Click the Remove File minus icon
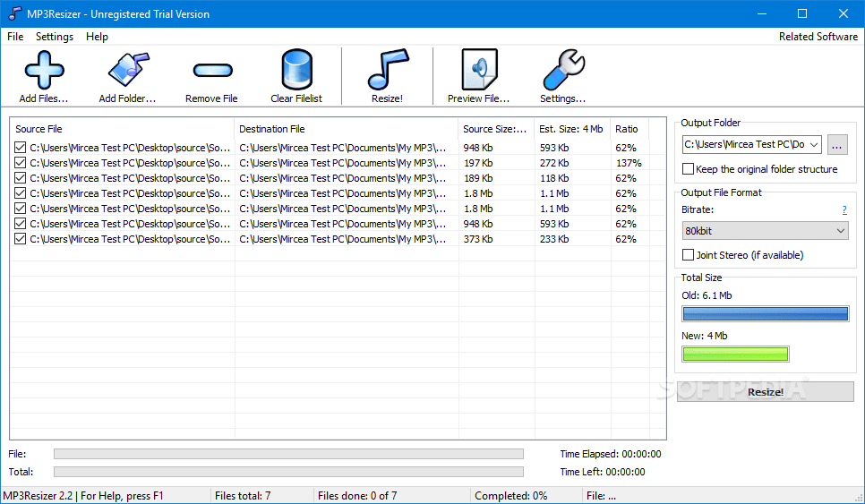Screen dimensions: 865x504 click(212, 70)
